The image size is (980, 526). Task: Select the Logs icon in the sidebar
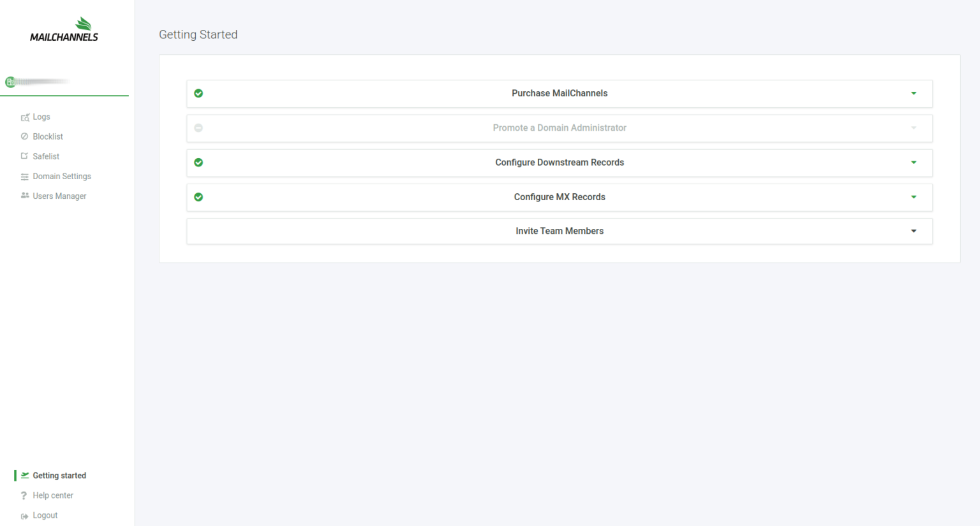point(26,117)
